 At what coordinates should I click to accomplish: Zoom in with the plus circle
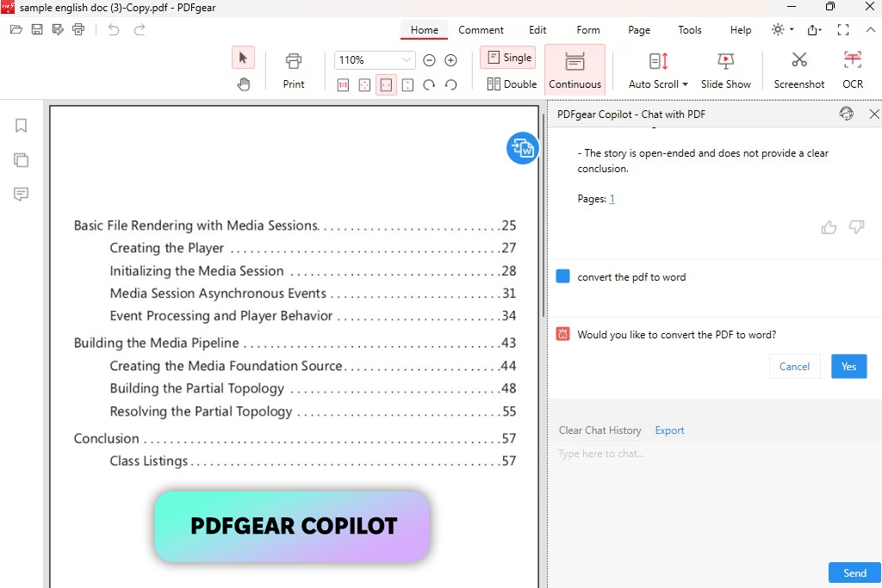450,60
